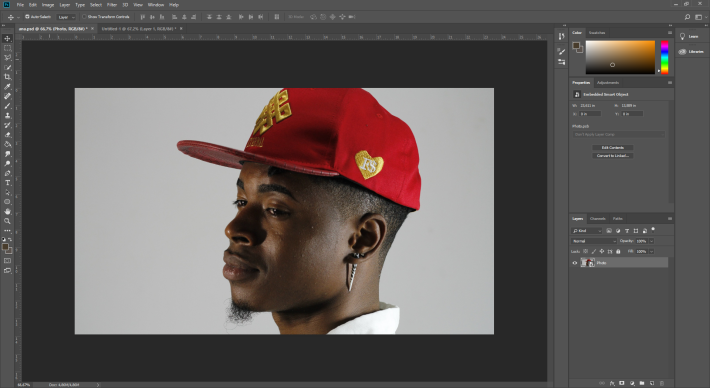This screenshot has width=710, height=388.
Task: Select the Move tool
Action: 7,38
